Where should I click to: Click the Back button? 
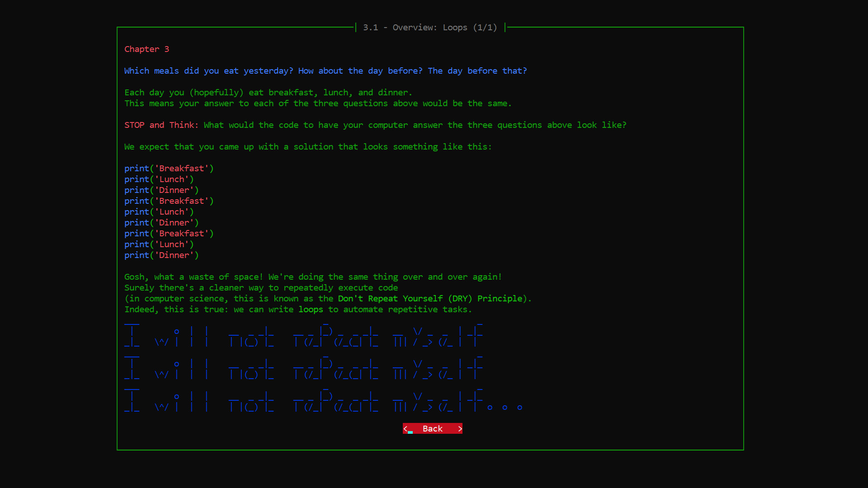tap(432, 428)
